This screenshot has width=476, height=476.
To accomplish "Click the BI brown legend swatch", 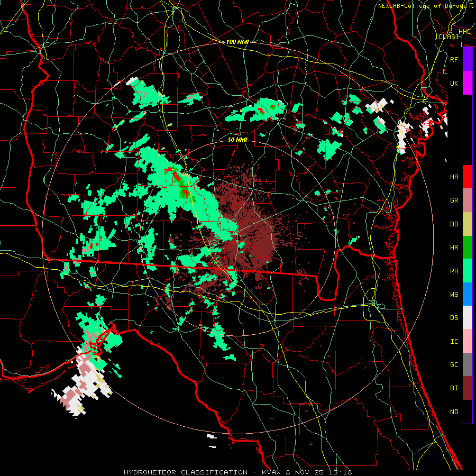I will [467, 388].
